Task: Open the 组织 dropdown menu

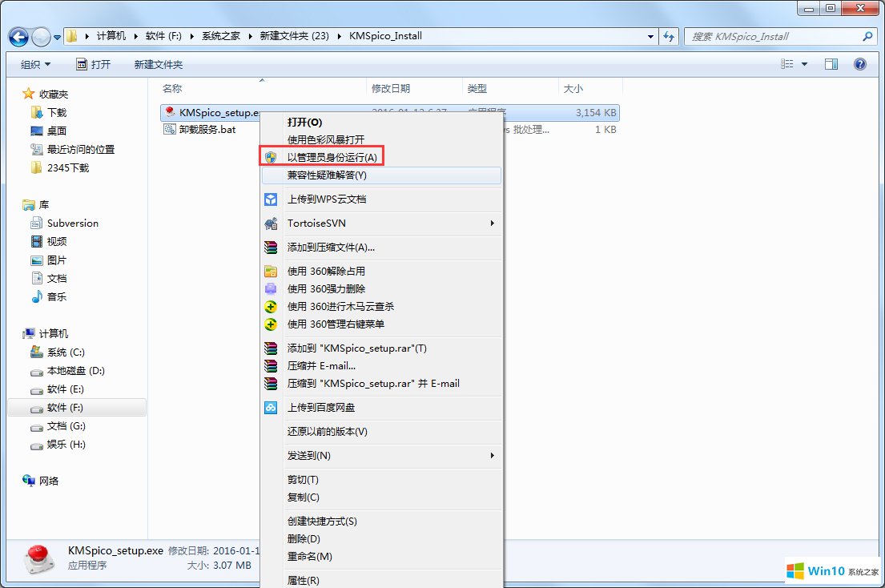Action: 35,64
